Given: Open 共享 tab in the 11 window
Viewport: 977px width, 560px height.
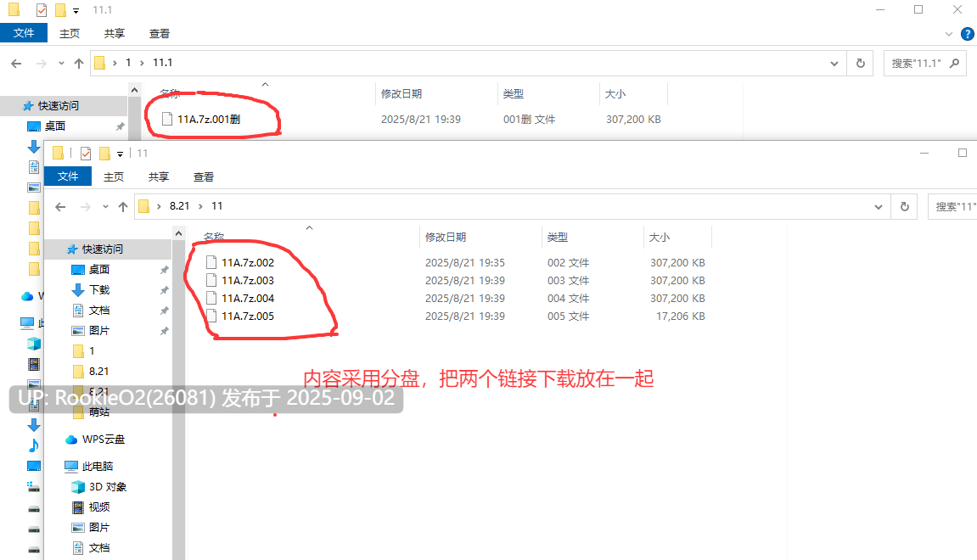Looking at the screenshot, I should pyautogui.click(x=158, y=176).
